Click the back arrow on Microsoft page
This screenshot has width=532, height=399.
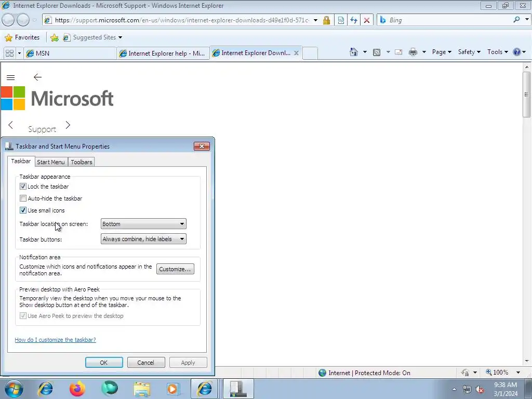pos(37,77)
